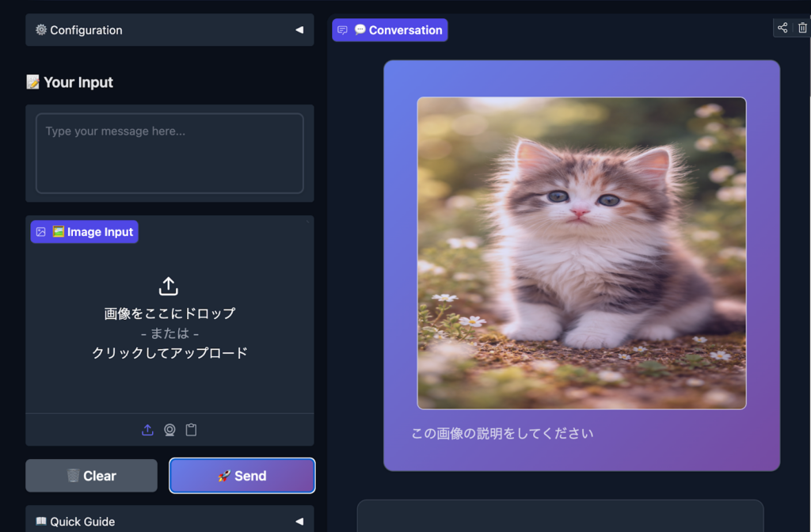Click the クリックしてアップロード upload text

click(169, 353)
